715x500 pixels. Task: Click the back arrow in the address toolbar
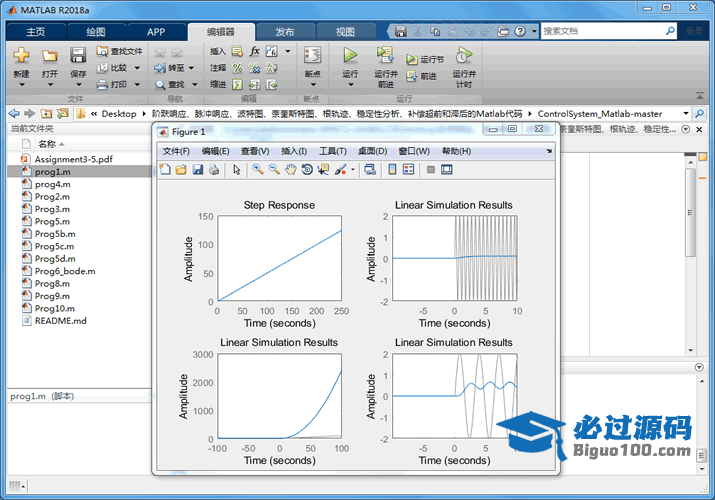pyautogui.click(x=14, y=113)
